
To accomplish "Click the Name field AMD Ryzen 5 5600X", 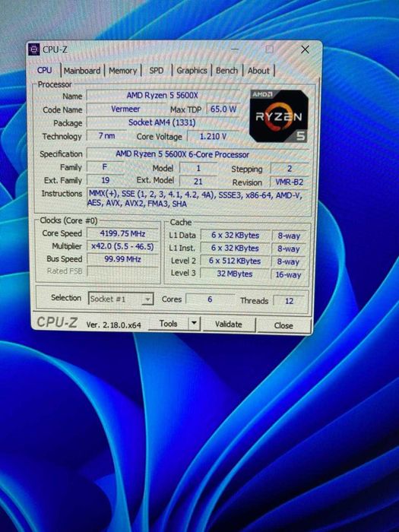I will tap(162, 95).
